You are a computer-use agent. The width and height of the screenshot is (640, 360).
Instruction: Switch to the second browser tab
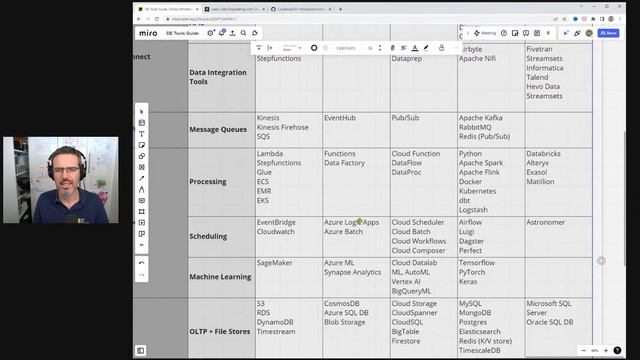point(234,9)
